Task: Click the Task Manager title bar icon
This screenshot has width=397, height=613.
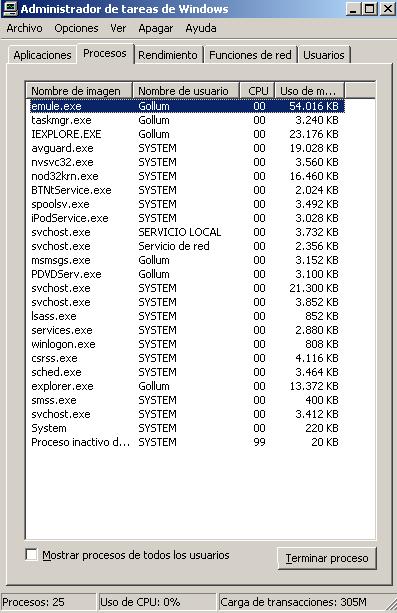Action: (x=10, y=8)
